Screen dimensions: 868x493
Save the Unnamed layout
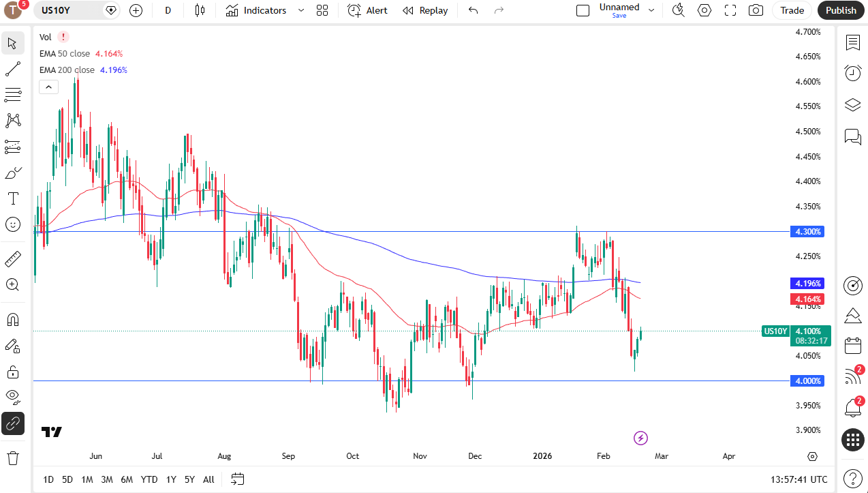click(619, 16)
